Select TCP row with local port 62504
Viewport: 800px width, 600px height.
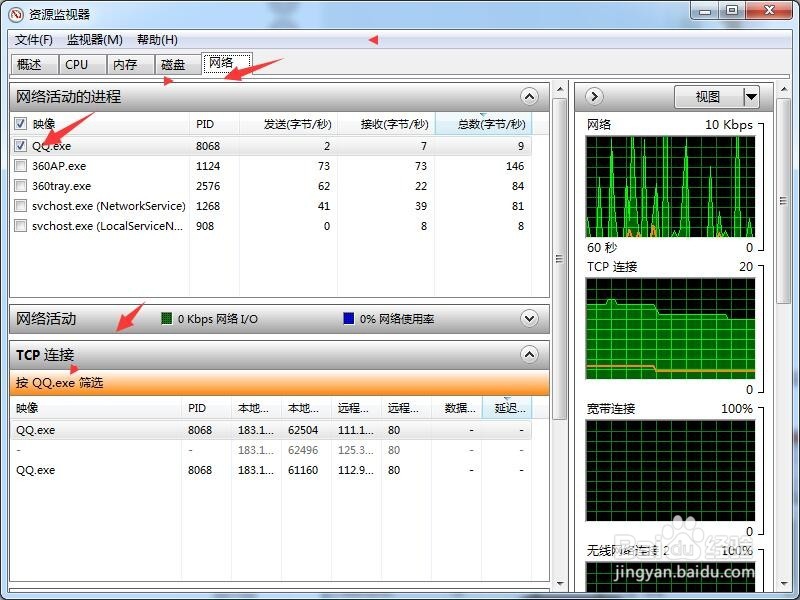tap(271, 430)
